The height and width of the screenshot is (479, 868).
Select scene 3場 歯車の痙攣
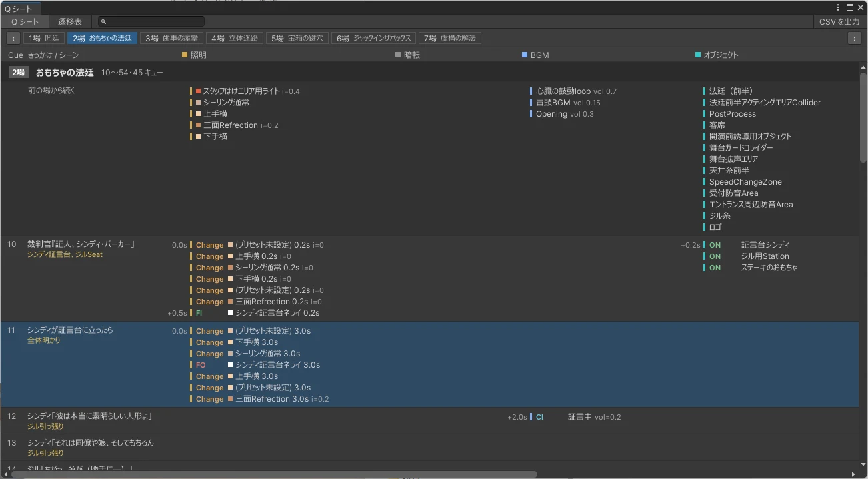(171, 38)
